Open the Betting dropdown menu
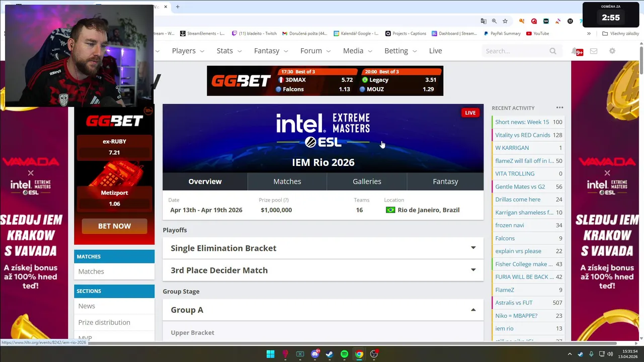 pyautogui.click(x=401, y=51)
